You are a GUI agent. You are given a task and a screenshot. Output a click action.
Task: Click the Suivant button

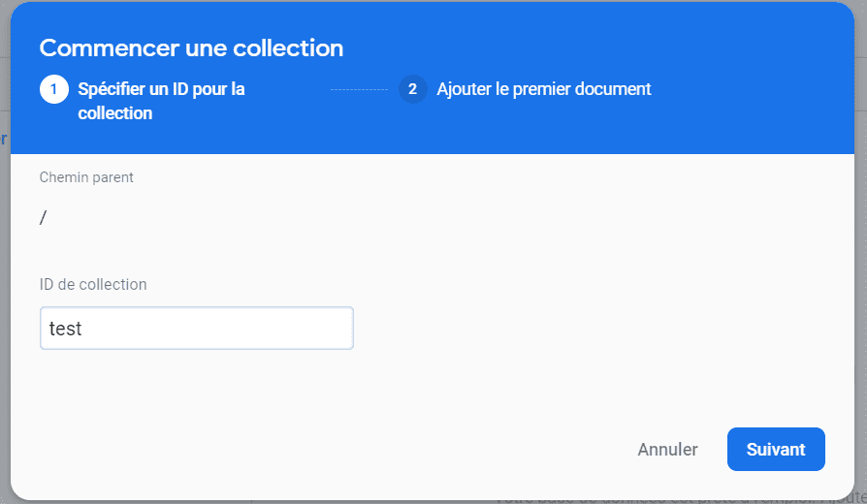pyautogui.click(x=775, y=450)
